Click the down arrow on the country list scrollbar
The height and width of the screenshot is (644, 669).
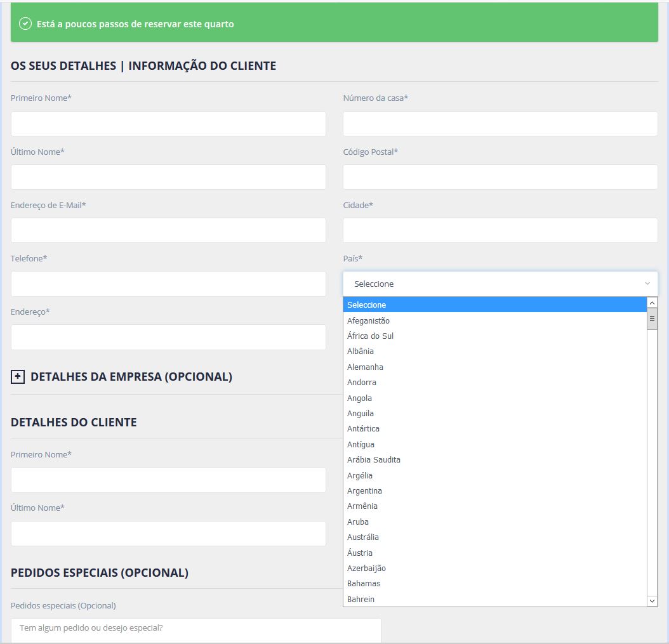coord(652,600)
